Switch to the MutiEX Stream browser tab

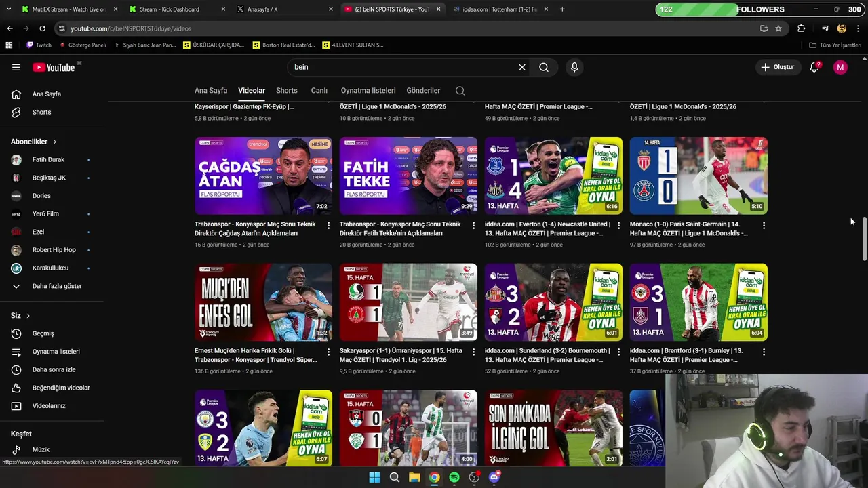(68, 9)
